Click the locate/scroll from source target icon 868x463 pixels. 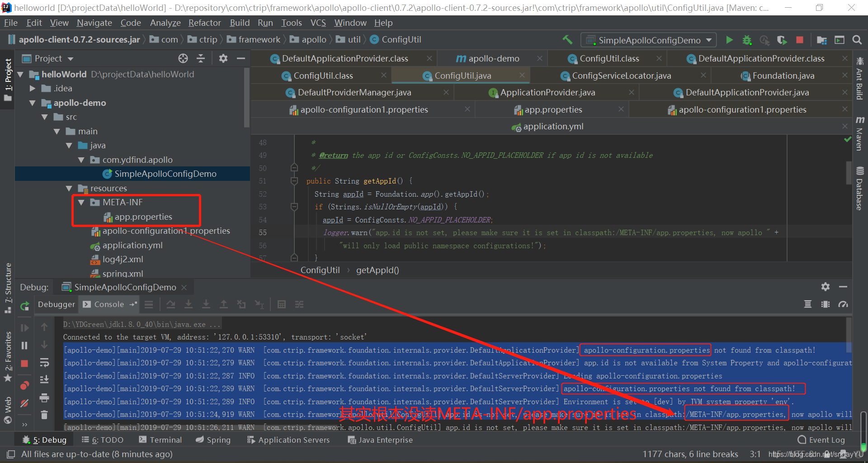pyautogui.click(x=183, y=58)
